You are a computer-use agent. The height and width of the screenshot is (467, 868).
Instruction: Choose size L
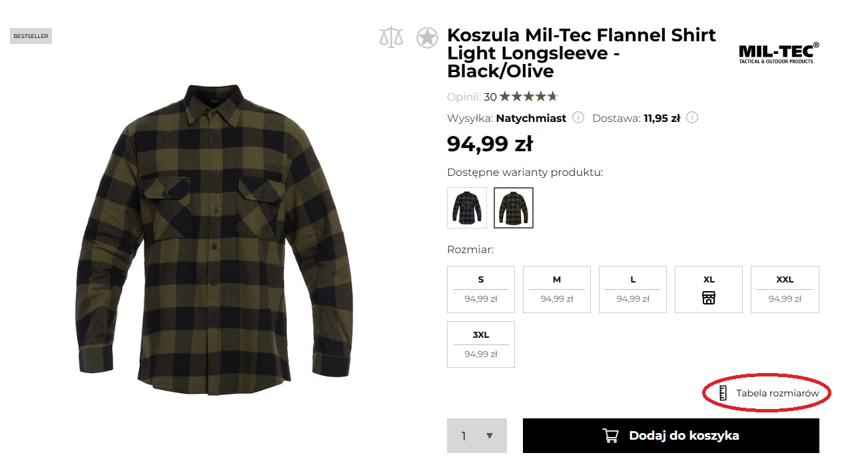pyautogui.click(x=633, y=289)
